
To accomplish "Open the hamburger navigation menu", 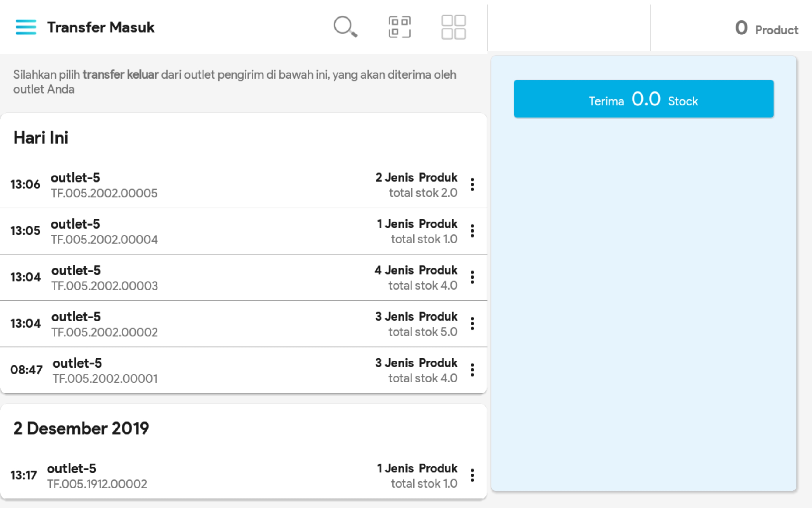I will pos(26,27).
